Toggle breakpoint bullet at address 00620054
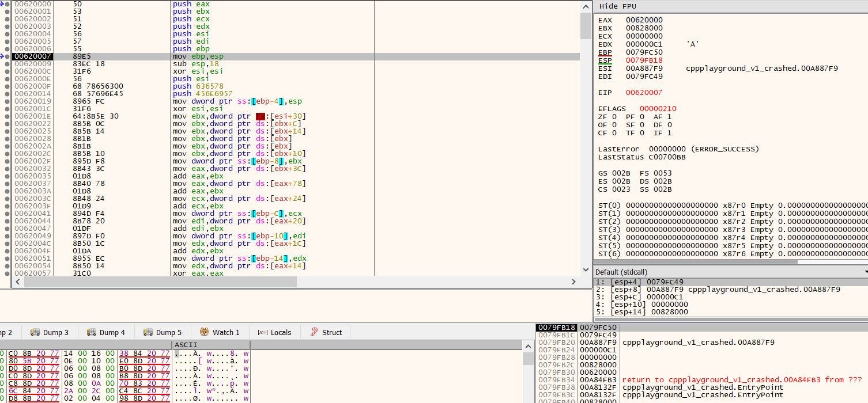The image size is (868, 403). pyautogui.click(x=7, y=266)
